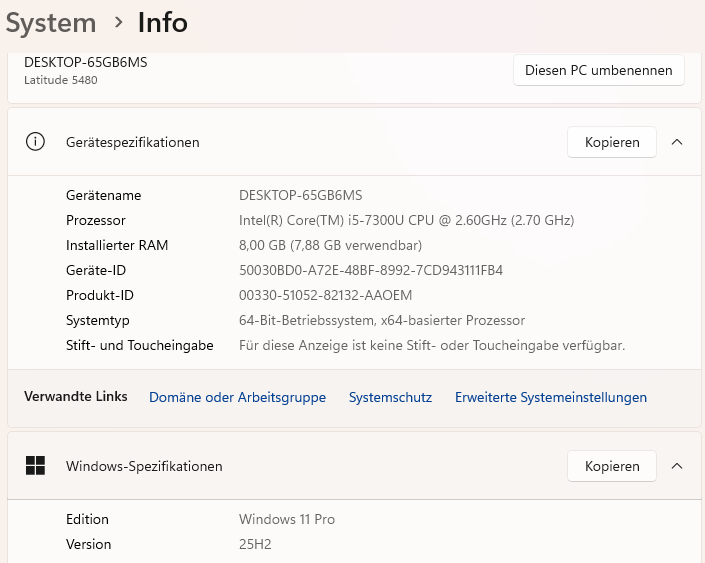
Task: Click the Geräte-ID value 50030BD0-A72E-48BF-8992-7CD943111FB4
Action: [x=371, y=270]
